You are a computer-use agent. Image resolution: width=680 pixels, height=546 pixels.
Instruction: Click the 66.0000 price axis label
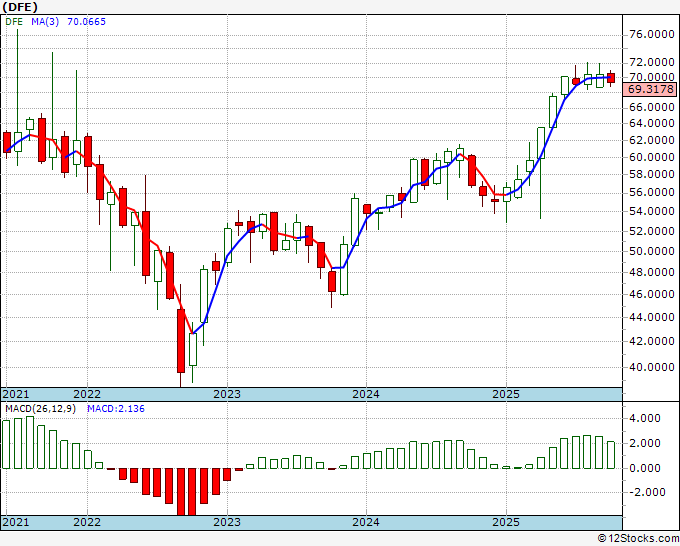click(651, 107)
